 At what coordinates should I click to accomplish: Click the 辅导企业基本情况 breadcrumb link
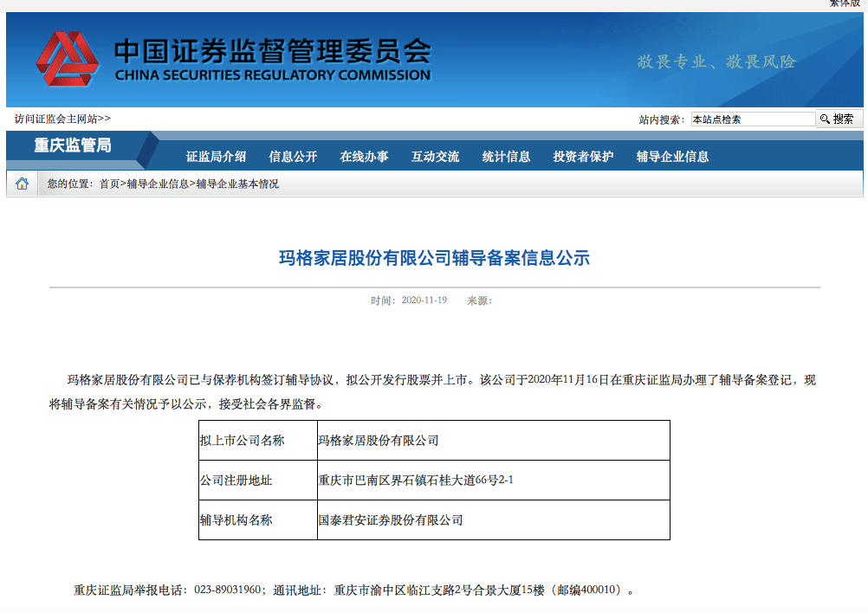tap(237, 184)
